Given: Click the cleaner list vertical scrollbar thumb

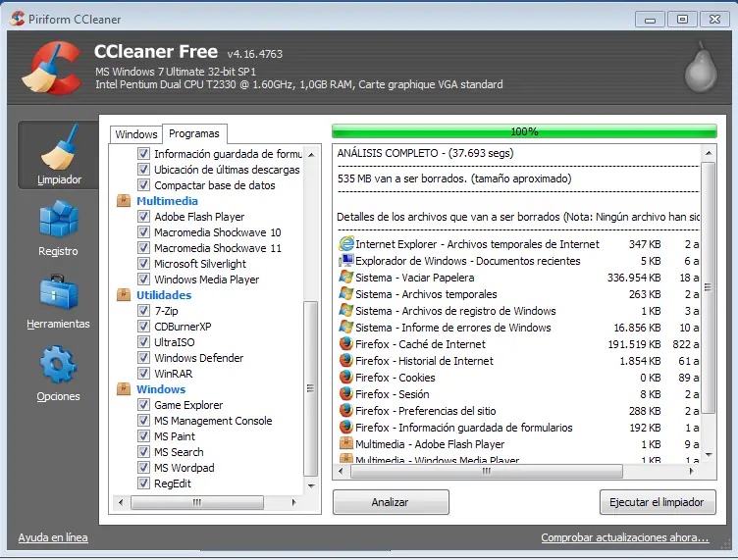Looking at the screenshot, I should tap(311, 388).
